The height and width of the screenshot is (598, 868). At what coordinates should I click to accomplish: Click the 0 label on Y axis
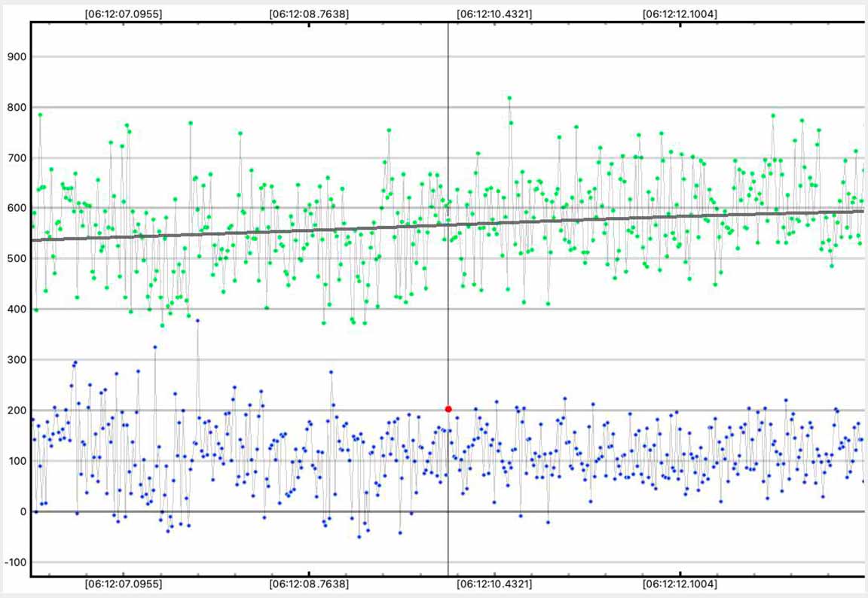(x=23, y=512)
